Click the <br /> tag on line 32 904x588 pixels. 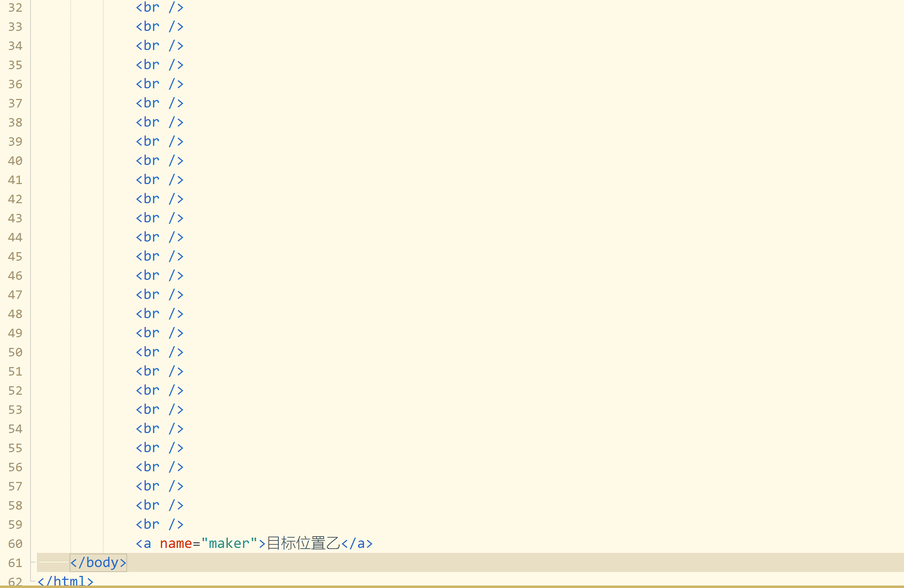[x=159, y=7]
